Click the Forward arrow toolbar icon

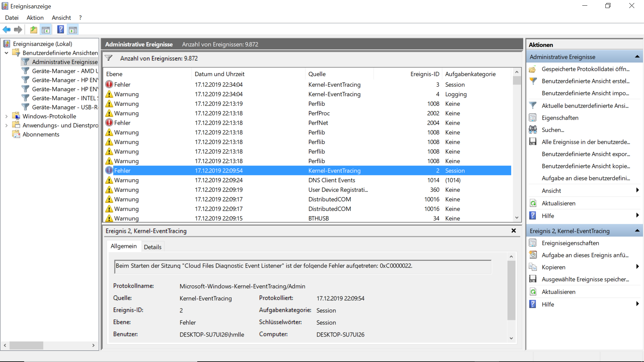pyautogui.click(x=18, y=30)
